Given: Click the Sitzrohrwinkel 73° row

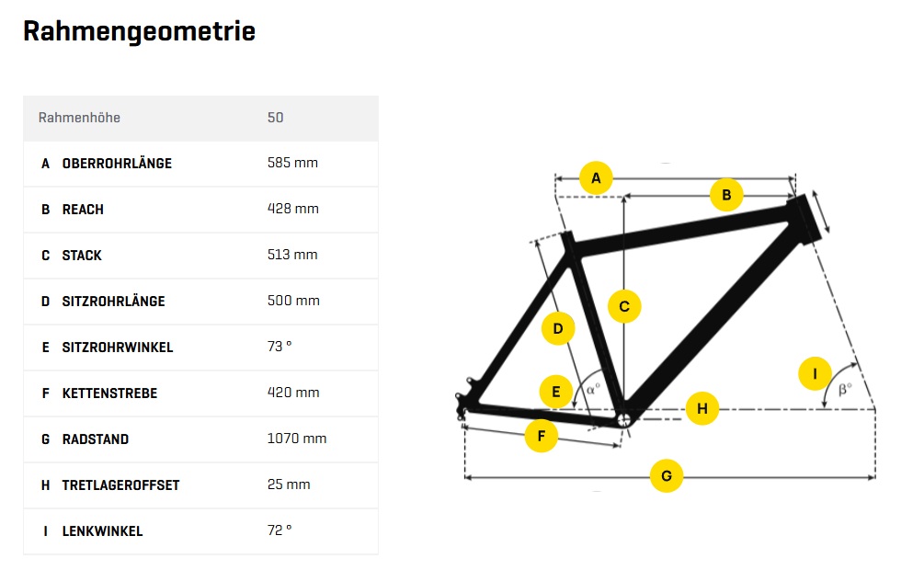Looking at the screenshot, I should (x=200, y=348).
